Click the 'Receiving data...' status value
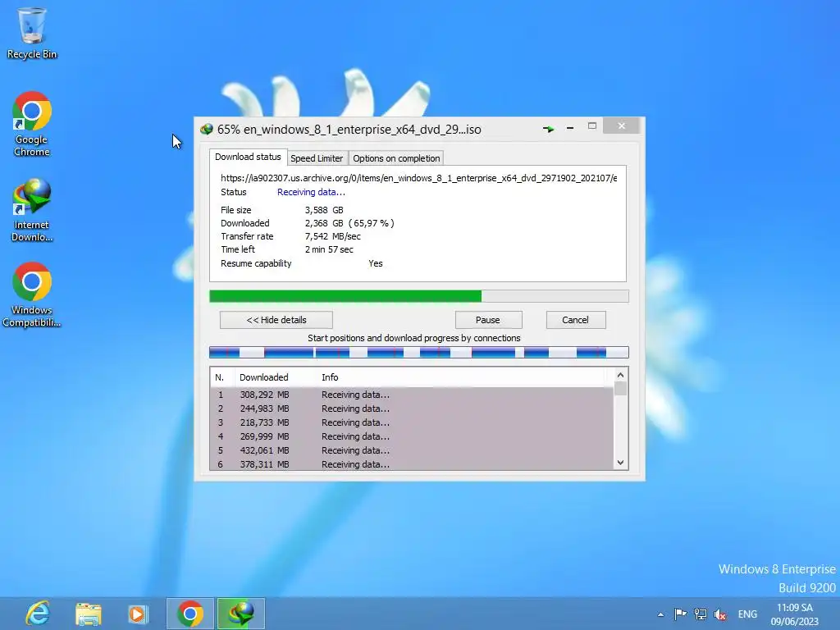 pyautogui.click(x=311, y=192)
